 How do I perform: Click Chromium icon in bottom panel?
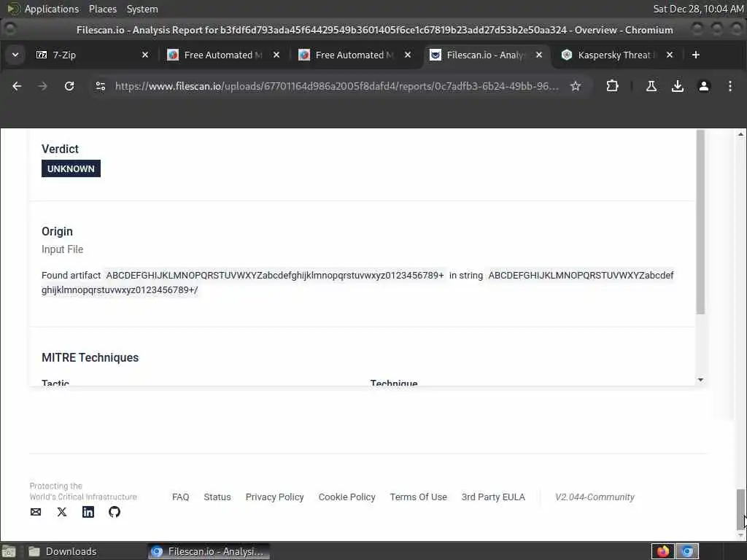687,551
